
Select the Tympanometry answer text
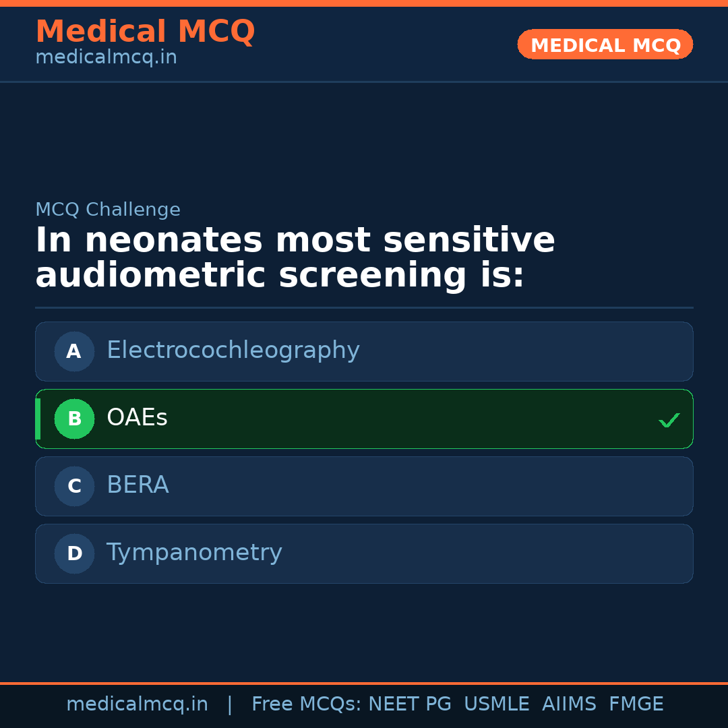[194, 553]
